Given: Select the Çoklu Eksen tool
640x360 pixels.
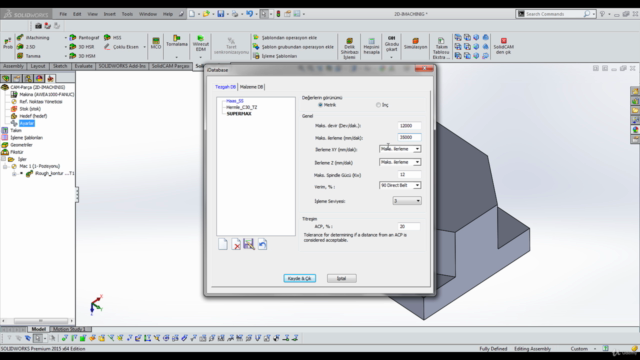Looking at the screenshot, I should [x=121, y=47].
